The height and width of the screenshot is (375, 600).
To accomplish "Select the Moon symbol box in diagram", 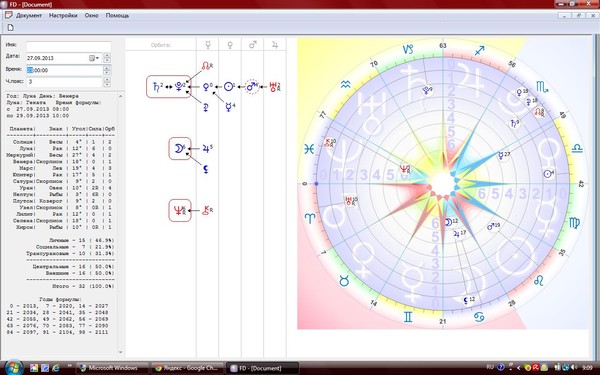I will pos(180,148).
